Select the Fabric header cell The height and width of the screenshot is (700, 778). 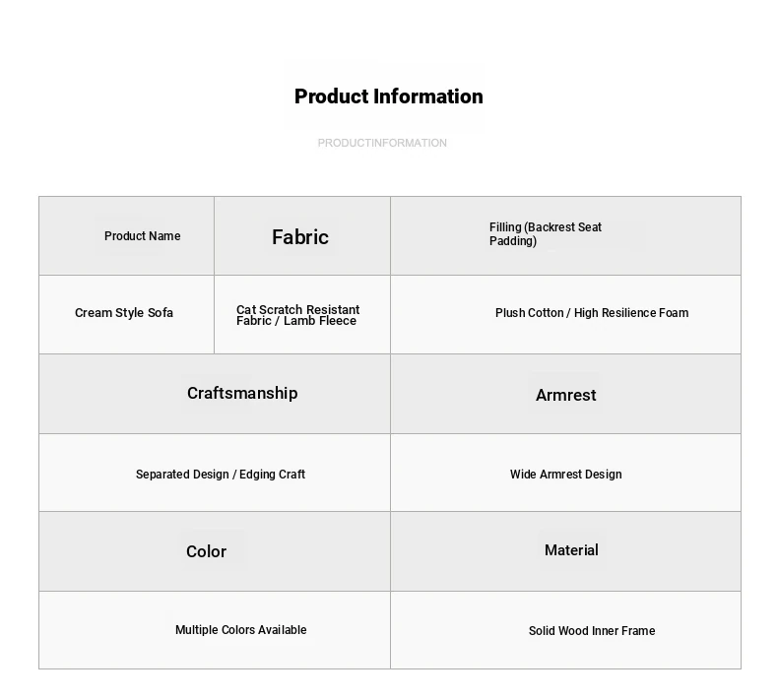302,235
